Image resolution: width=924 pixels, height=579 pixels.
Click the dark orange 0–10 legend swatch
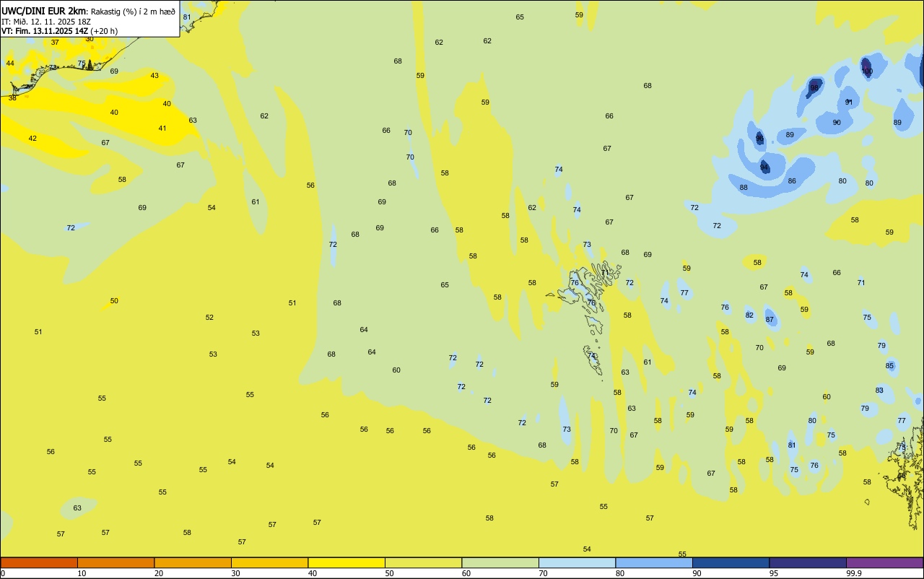(x=39, y=562)
